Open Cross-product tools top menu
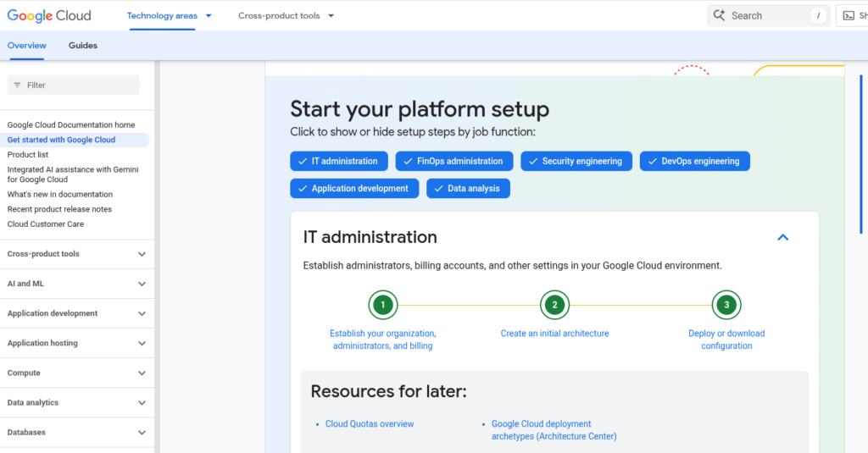 point(279,15)
